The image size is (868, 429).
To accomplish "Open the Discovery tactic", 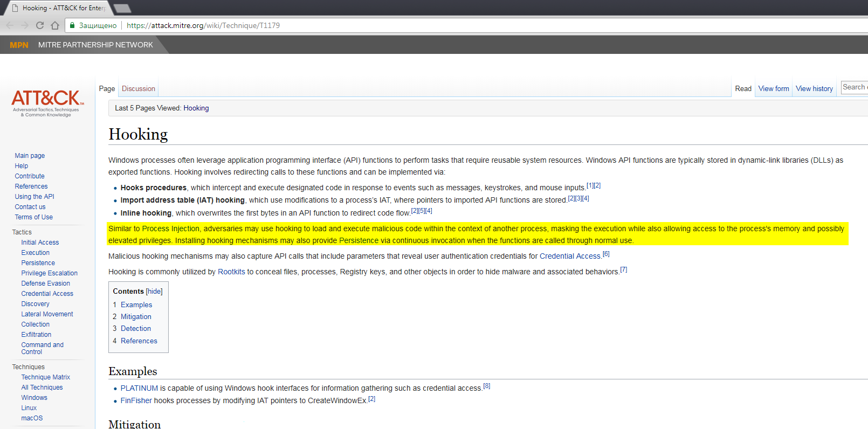I will click(x=36, y=304).
